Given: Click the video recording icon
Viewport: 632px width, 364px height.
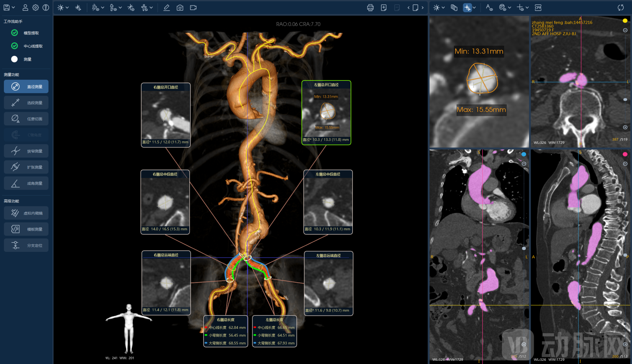Looking at the screenshot, I should 193,8.
